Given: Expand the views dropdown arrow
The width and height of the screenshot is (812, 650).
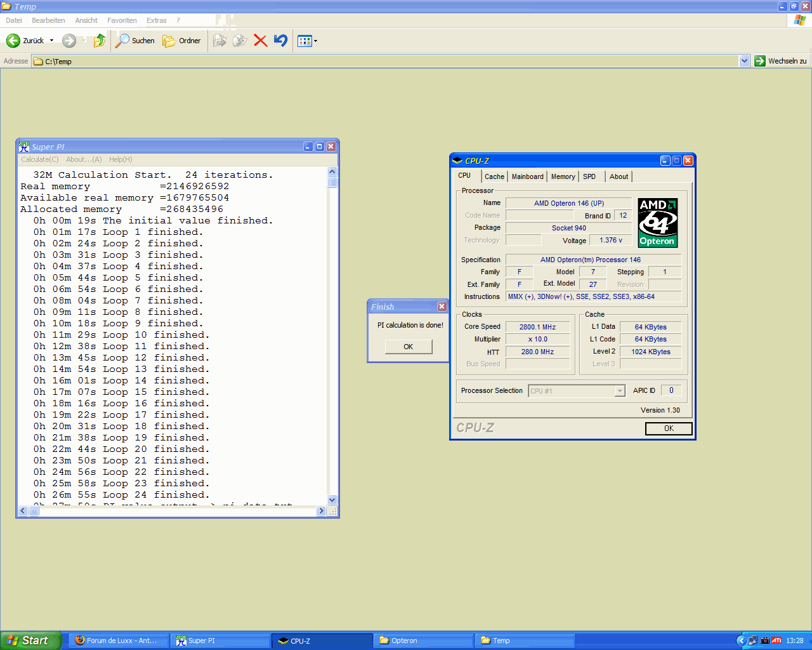Looking at the screenshot, I should click(315, 41).
